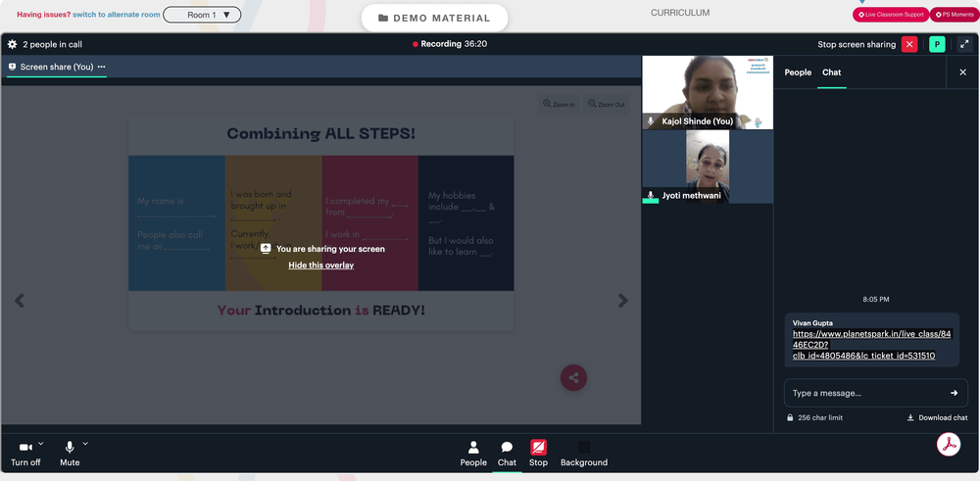Image resolution: width=980 pixels, height=481 pixels.
Task: Go to previous slide with left arrow
Action: click(20, 301)
